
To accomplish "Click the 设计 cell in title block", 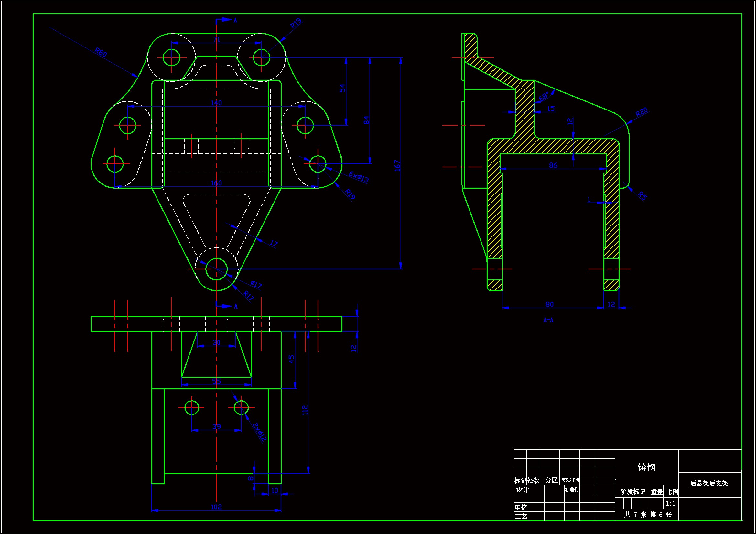I will 522,490.
